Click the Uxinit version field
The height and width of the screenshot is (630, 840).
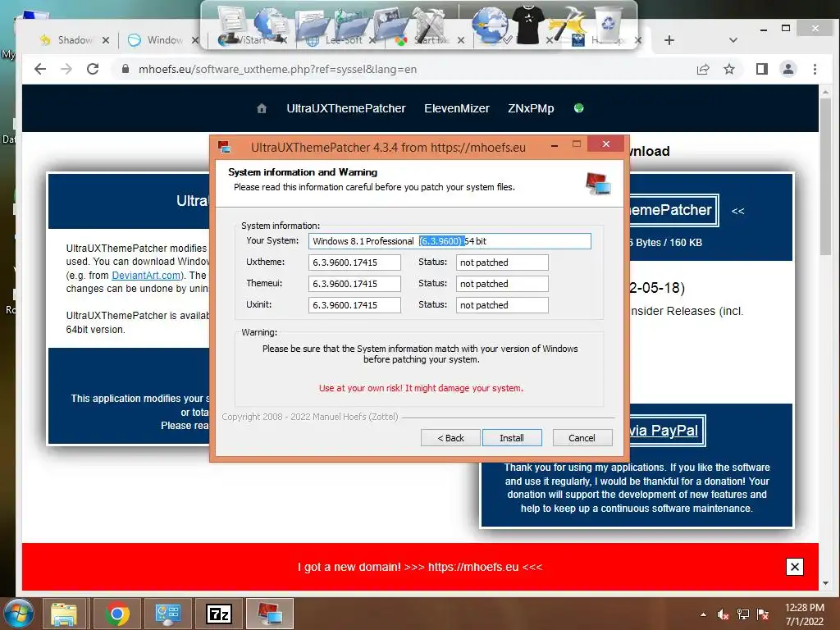354,305
